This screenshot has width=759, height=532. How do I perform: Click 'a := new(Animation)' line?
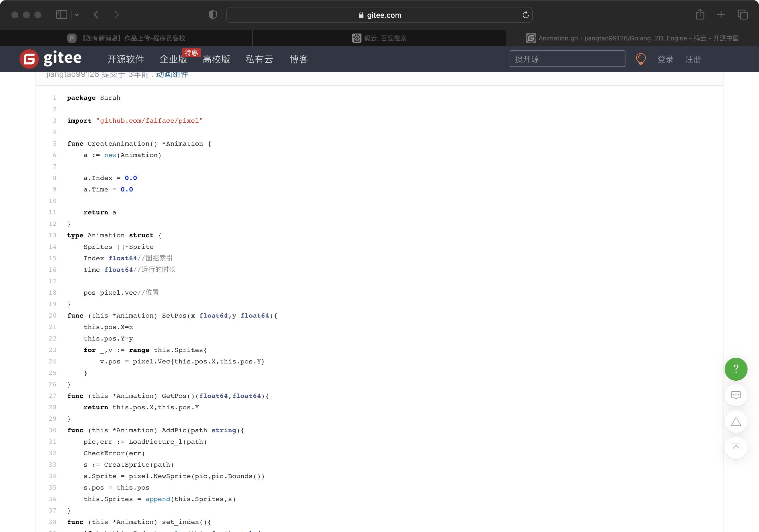pos(123,155)
